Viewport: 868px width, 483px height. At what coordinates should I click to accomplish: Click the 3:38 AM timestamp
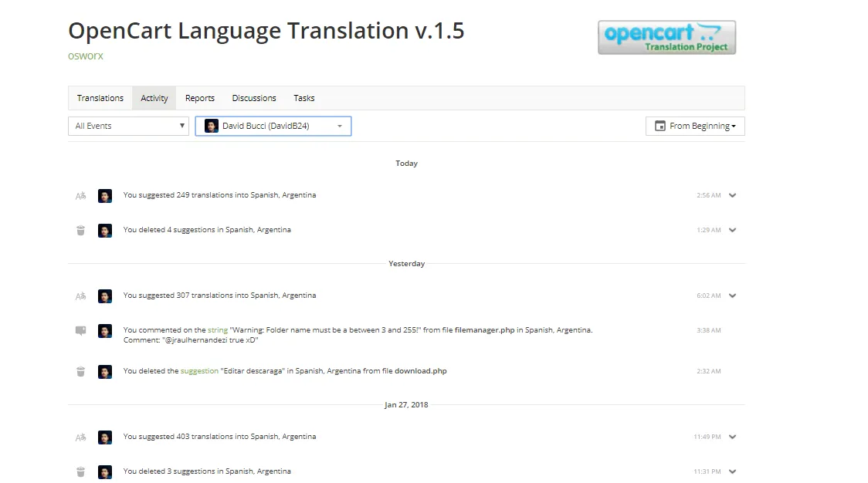709,330
